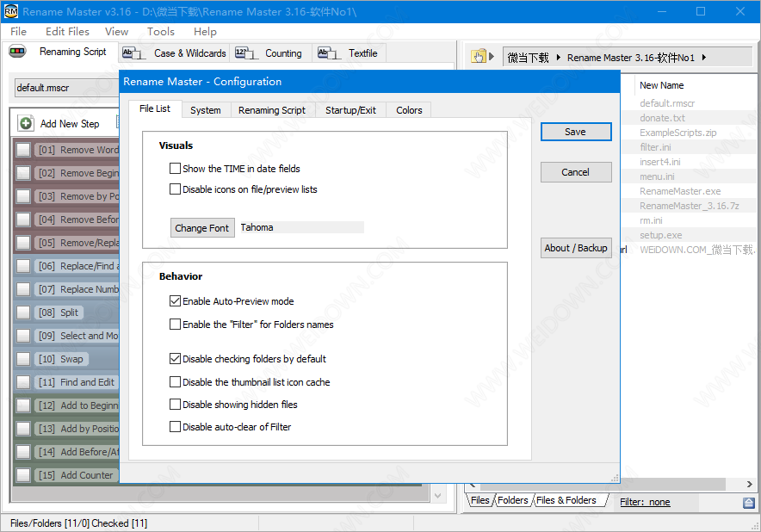Uncheck Disable checking folders by default
The width and height of the screenshot is (761, 532).
pos(175,359)
